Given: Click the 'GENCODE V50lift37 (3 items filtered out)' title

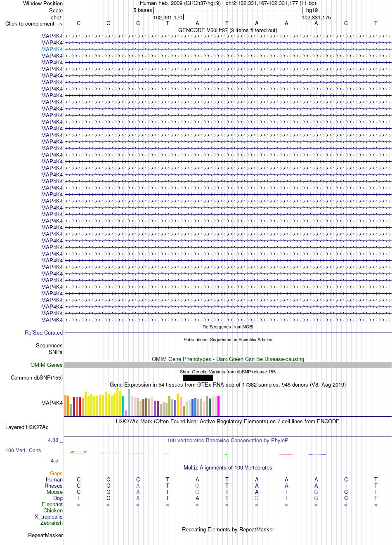Looking at the screenshot, I should point(228,30).
